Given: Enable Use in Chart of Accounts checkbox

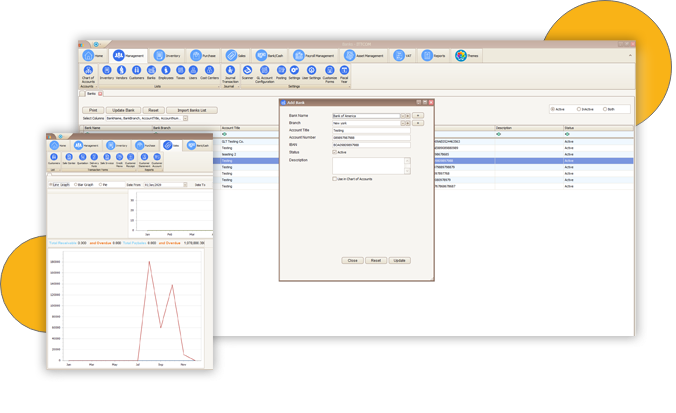Looking at the screenshot, I should tap(335, 178).
